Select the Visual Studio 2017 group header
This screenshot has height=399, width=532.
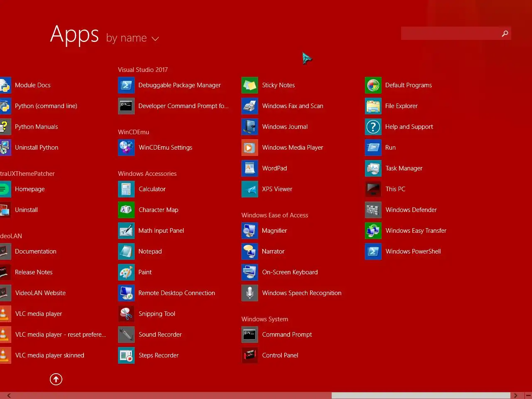(x=143, y=70)
